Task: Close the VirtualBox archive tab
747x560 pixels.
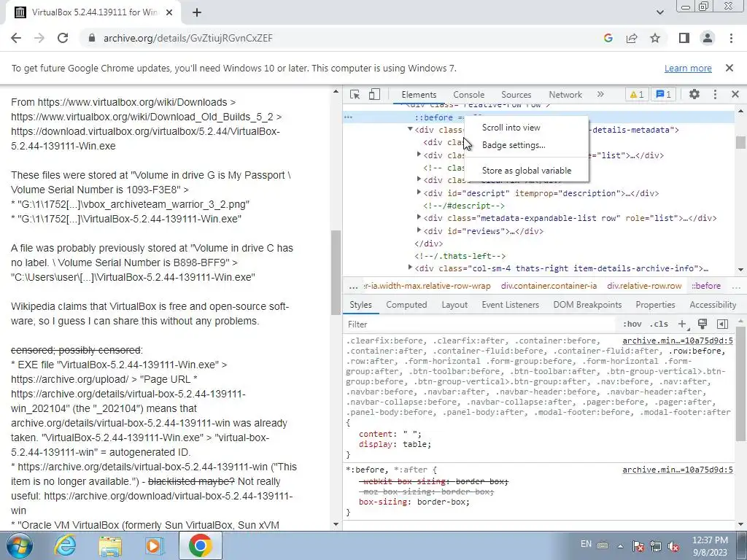Action: [169, 12]
